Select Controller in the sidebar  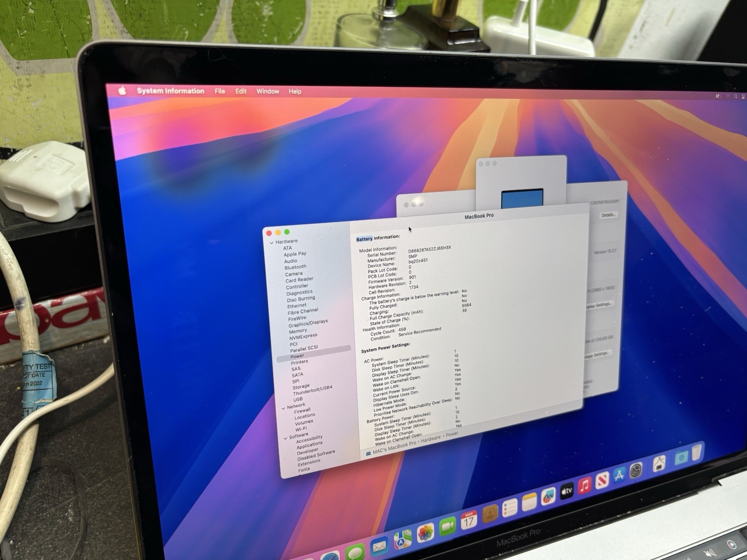297,287
